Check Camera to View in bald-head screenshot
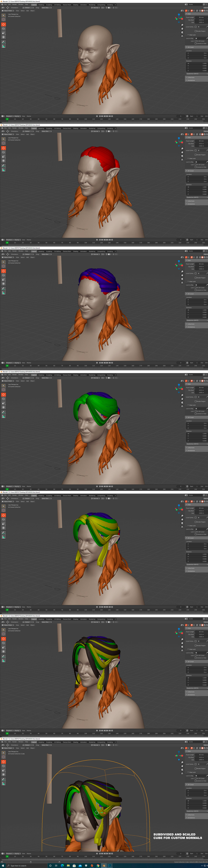The width and height of the screenshot is (208, 868). pos(196,43)
